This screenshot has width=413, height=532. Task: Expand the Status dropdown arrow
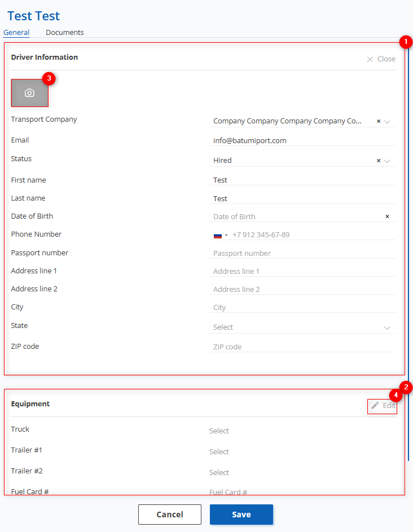388,161
